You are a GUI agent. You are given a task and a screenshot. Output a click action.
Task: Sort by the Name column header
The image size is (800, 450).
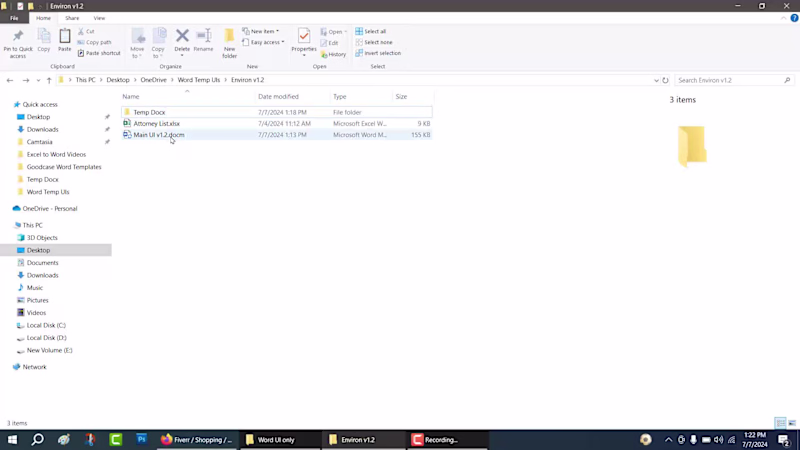point(131,96)
